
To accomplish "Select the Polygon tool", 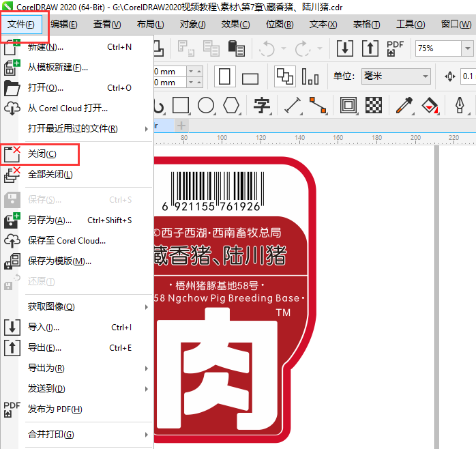I will click(x=231, y=106).
